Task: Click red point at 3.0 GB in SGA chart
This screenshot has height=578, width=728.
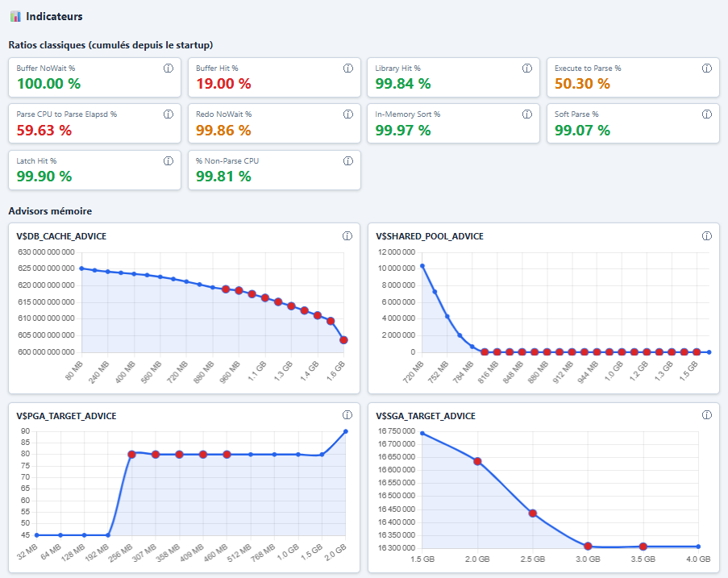Action: coord(588,546)
